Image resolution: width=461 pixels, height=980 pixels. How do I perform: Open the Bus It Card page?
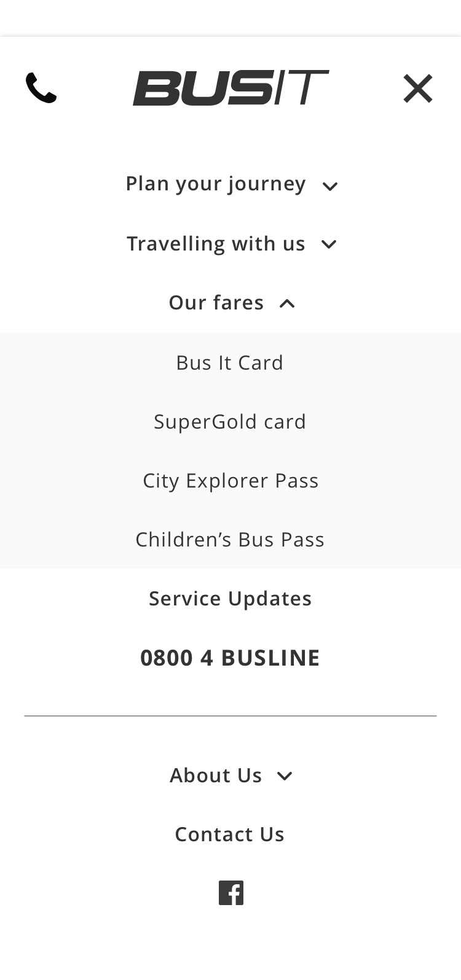[x=230, y=363]
